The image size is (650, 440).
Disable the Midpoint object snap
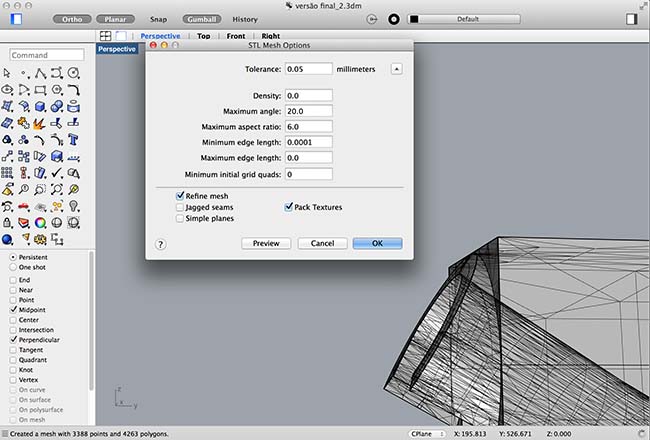pos(13,310)
